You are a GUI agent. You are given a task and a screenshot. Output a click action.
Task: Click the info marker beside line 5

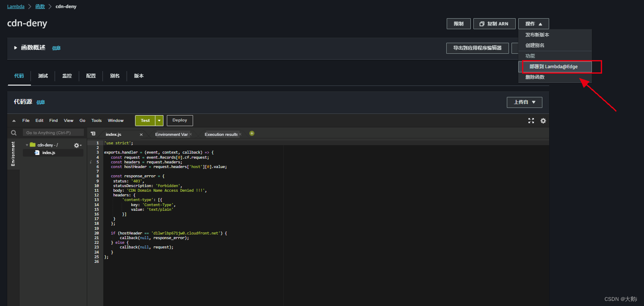[x=91, y=162]
